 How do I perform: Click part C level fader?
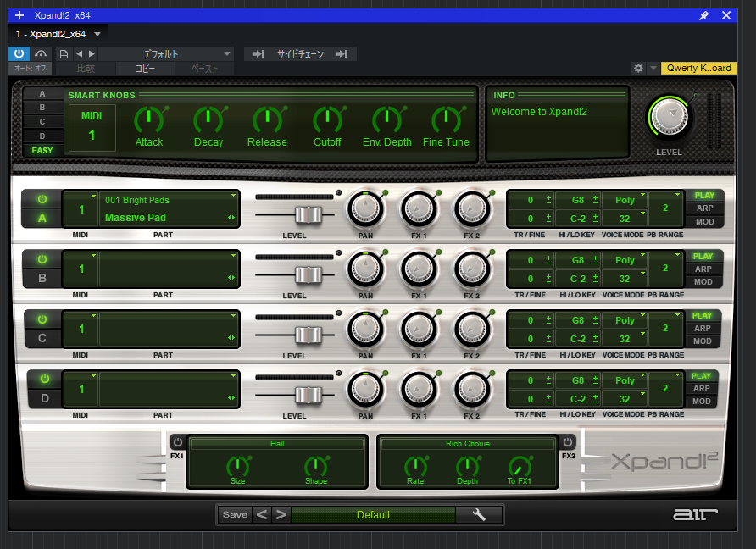(309, 335)
